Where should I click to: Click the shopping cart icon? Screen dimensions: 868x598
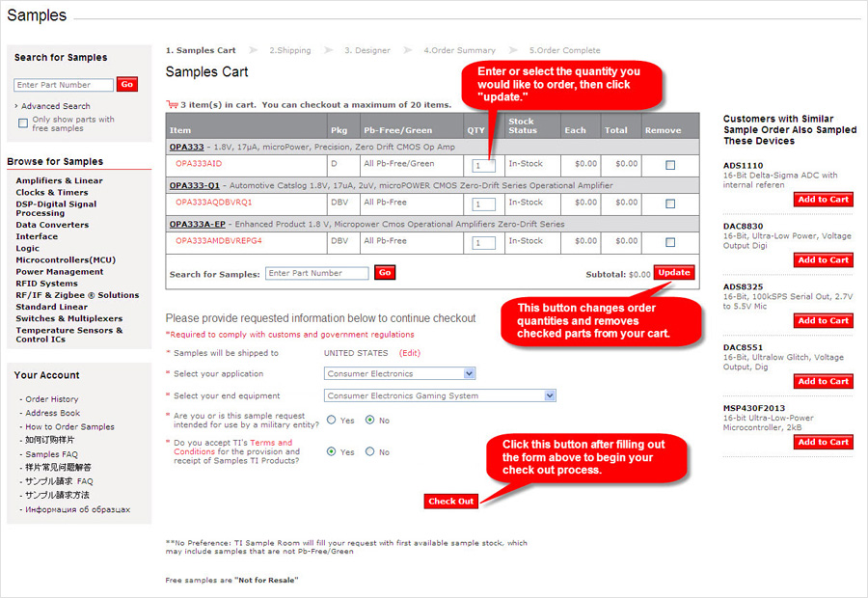click(x=172, y=104)
